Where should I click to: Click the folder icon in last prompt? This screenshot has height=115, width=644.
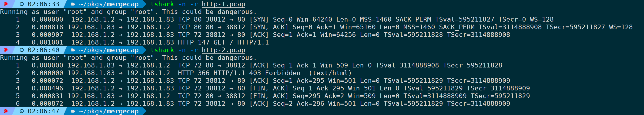point(73,111)
